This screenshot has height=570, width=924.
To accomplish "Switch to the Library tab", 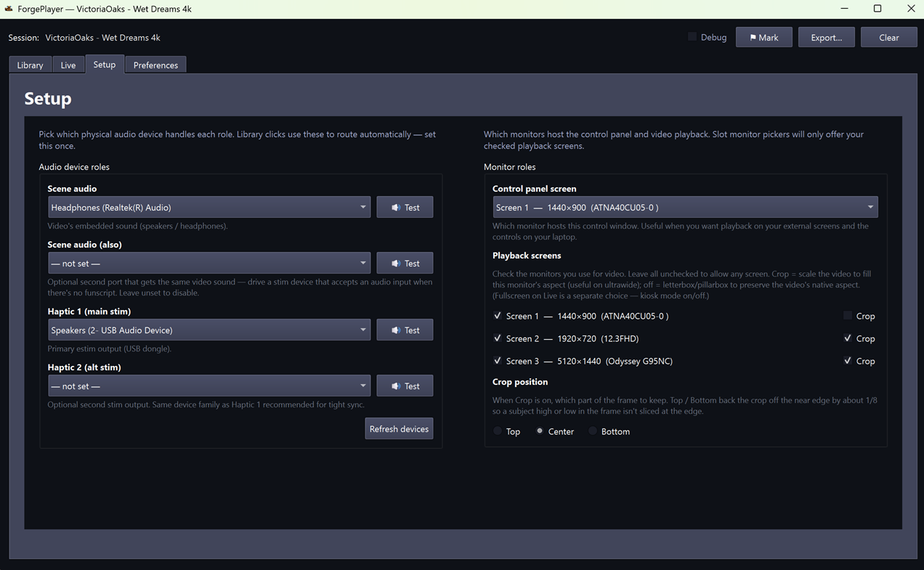I will [x=30, y=65].
